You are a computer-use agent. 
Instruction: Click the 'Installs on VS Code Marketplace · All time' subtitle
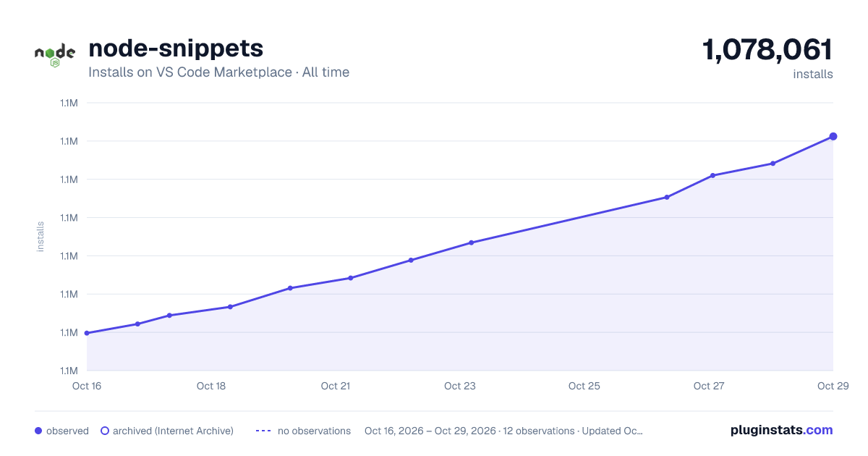tap(218, 72)
